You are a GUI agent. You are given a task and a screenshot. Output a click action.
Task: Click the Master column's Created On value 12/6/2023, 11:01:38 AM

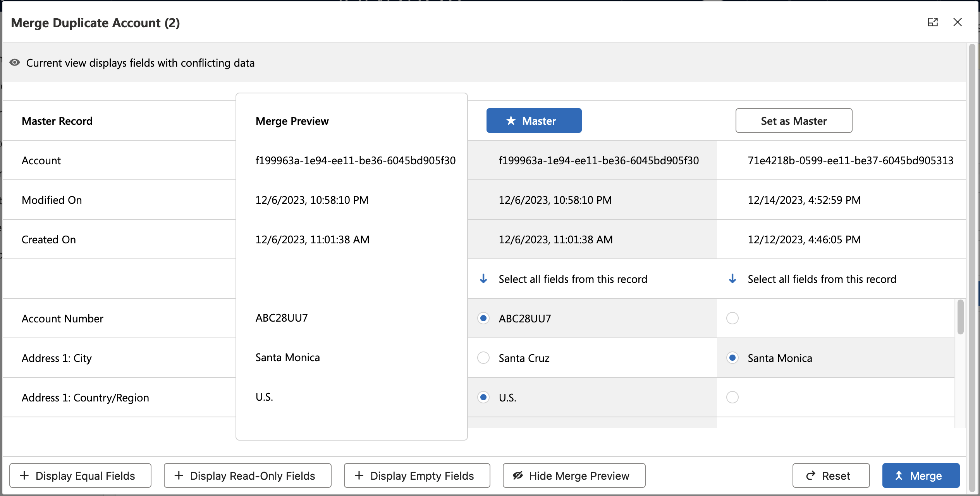[556, 239]
